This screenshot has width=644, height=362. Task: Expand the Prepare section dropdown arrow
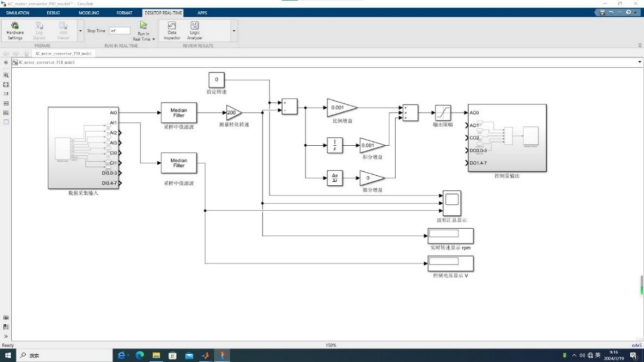[x=80, y=31]
